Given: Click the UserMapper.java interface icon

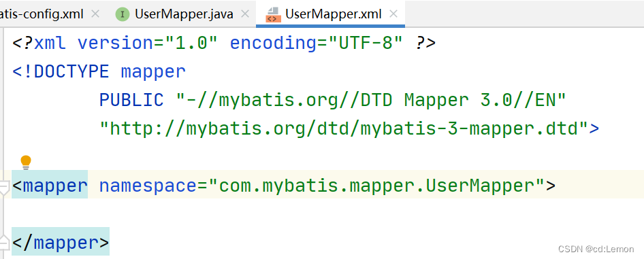Looking at the screenshot, I should [x=123, y=14].
